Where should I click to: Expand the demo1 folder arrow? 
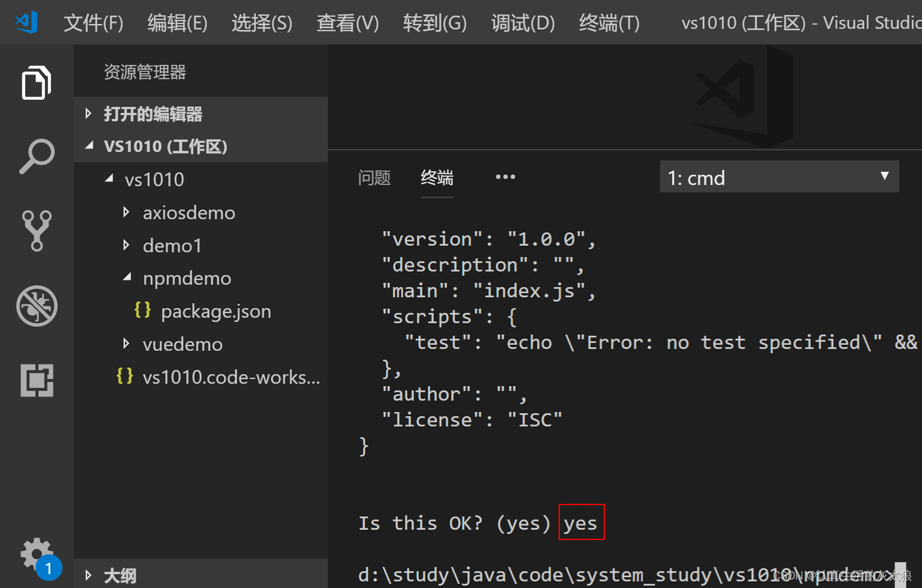pos(126,245)
